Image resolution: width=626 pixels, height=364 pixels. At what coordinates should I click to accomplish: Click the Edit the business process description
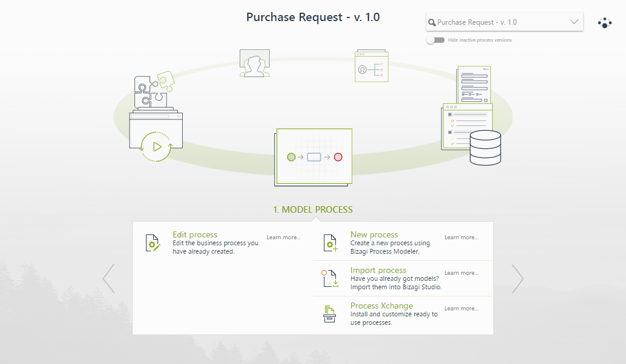(x=215, y=247)
